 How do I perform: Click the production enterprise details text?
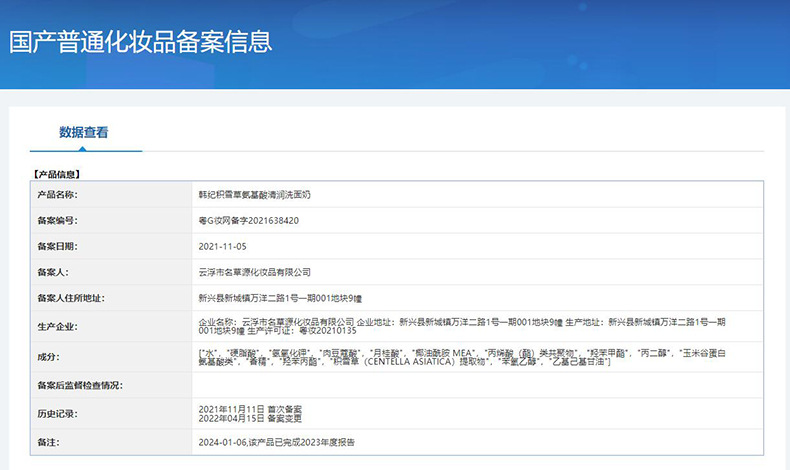point(462,326)
